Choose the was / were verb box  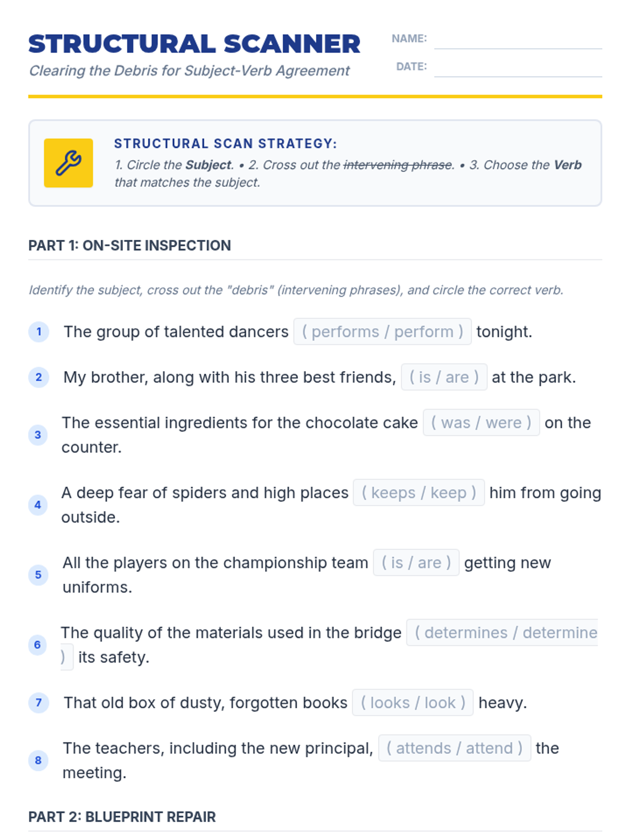tap(481, 423)
